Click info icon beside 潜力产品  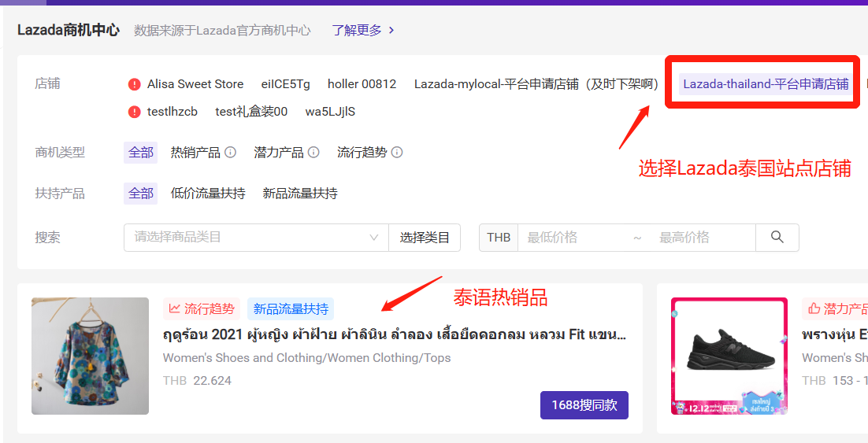pos(313,153)
